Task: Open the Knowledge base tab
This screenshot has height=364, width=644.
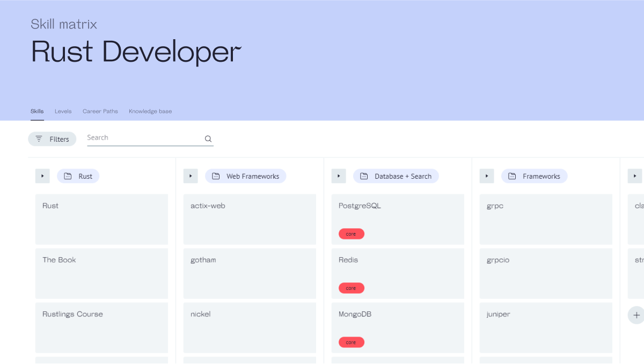Action: click(150, 111)
